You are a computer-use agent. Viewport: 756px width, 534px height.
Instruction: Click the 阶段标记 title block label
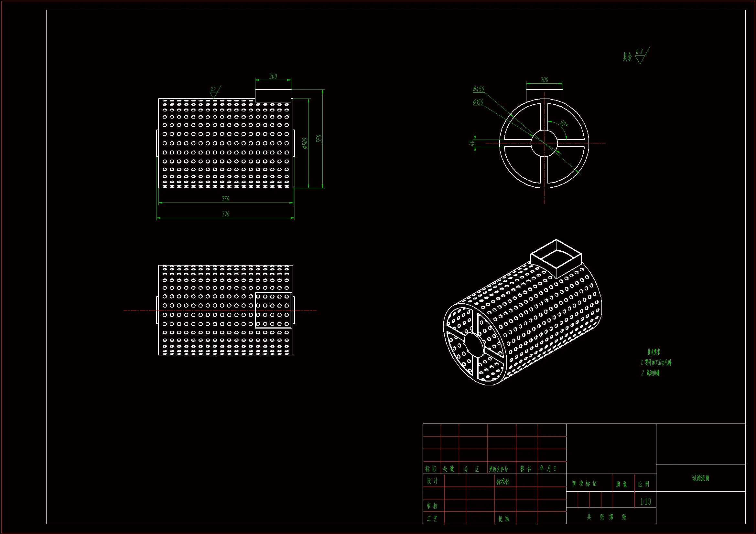point(584,483)
